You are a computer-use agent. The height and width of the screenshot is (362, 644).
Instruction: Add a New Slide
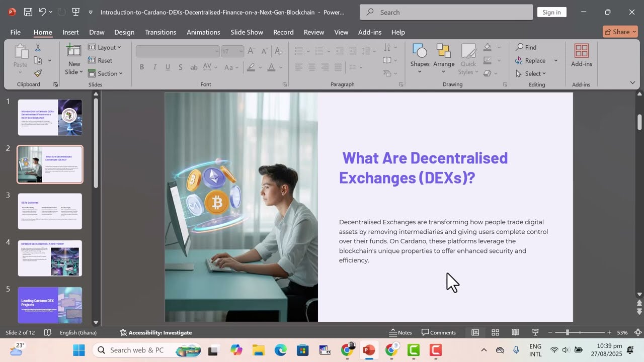(x=74, y=59)
